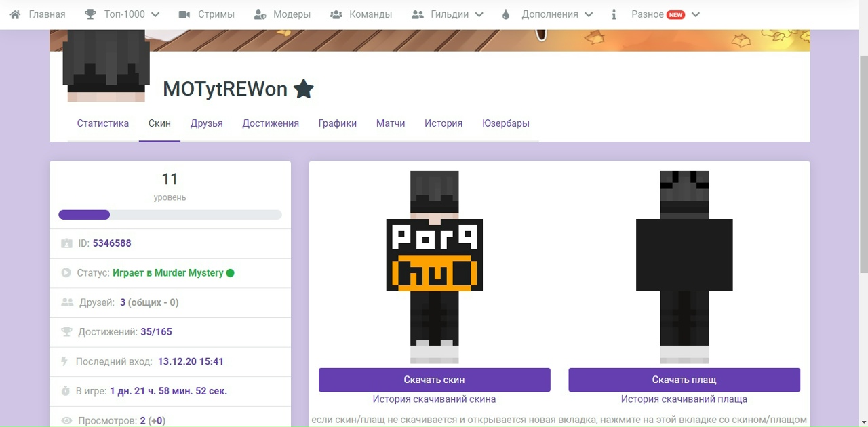This screenshot has width=868, height=427.
Task: Click the video camera icon for Стримы
Action: click(x=184, y=14)
